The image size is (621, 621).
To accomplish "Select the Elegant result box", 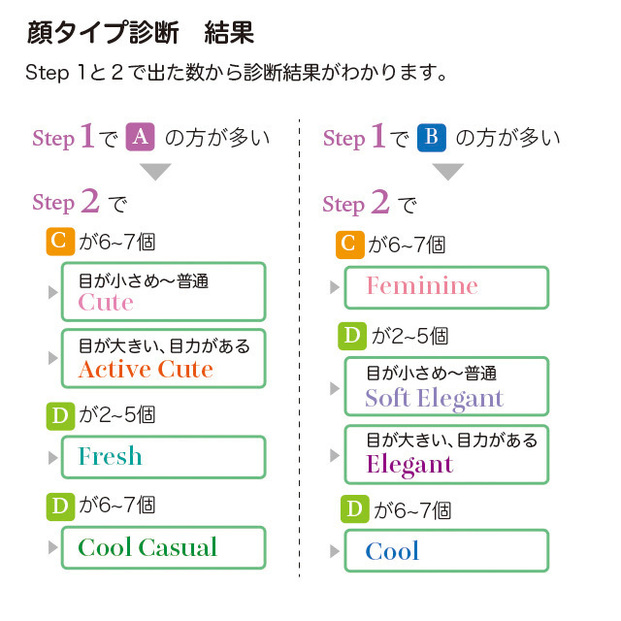I will [446, 454].
